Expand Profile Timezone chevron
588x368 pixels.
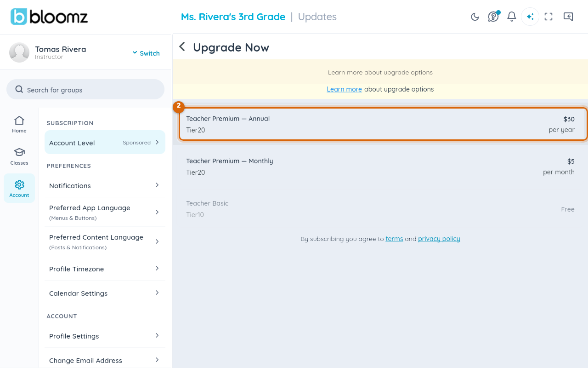157,268
